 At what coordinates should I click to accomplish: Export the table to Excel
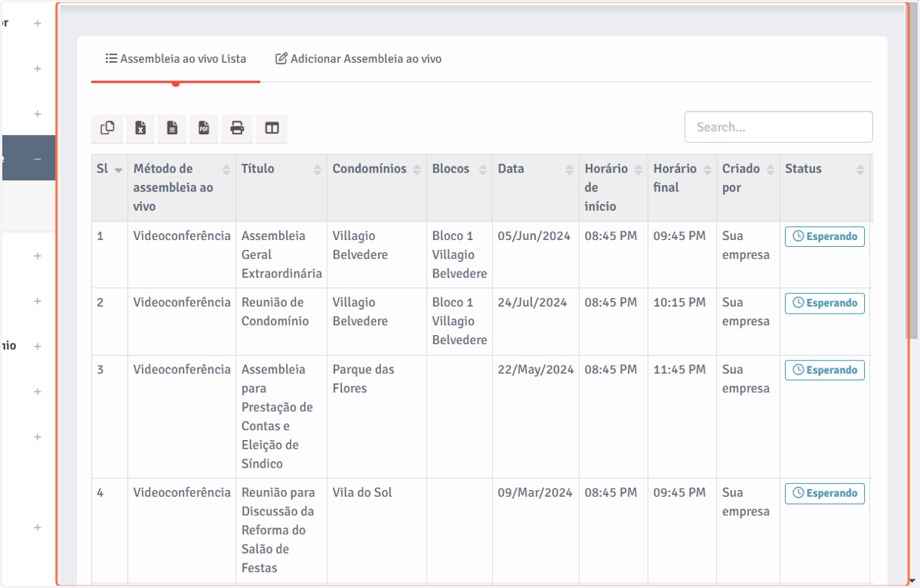pos(140,128)
